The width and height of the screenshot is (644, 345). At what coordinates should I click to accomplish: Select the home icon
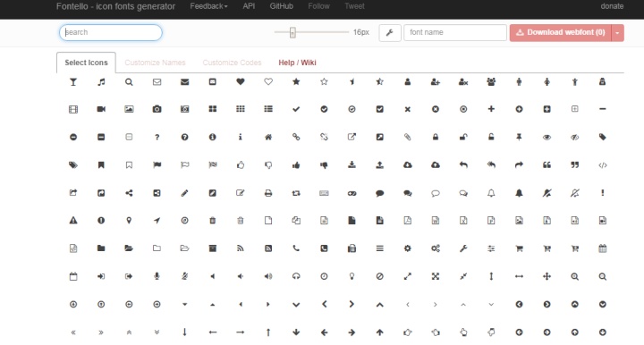coord(268,137)
